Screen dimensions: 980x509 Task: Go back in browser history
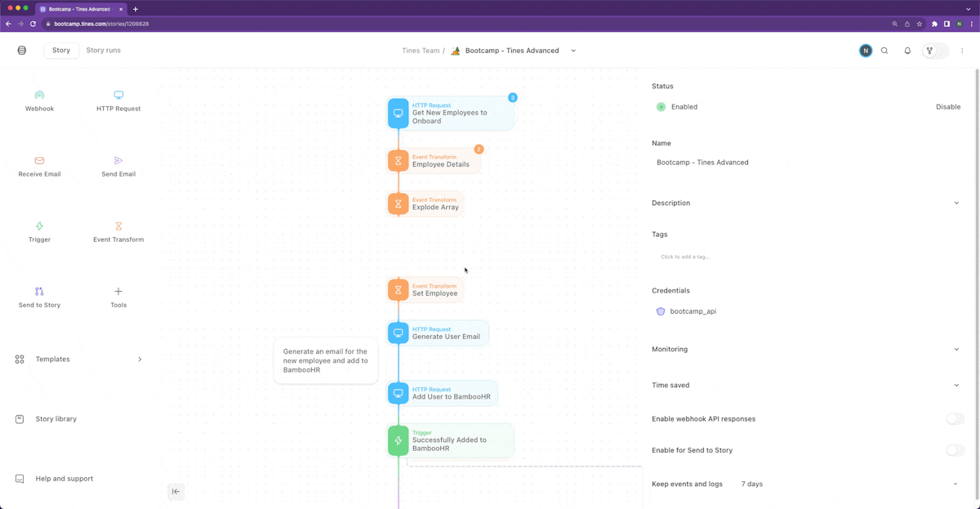pos(8,24)
